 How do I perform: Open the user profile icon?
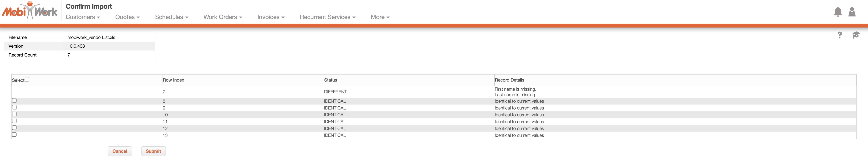pyautogui.click(x=852, y=12)
